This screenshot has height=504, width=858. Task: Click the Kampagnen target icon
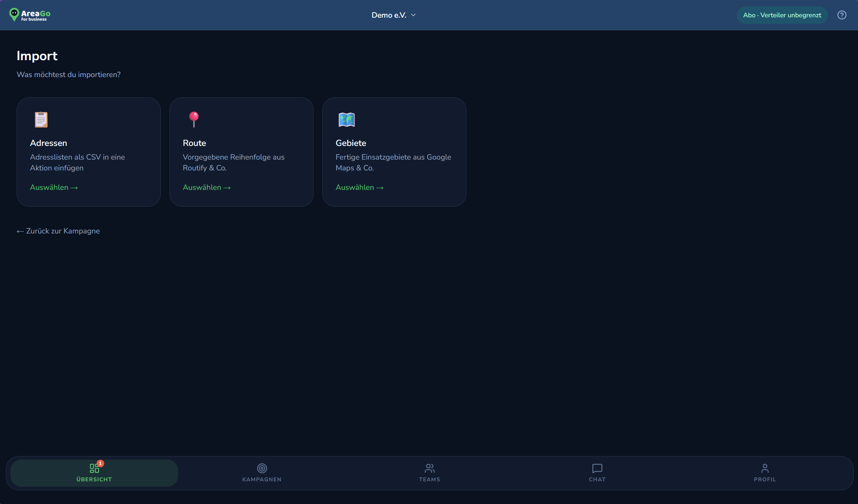262,468
